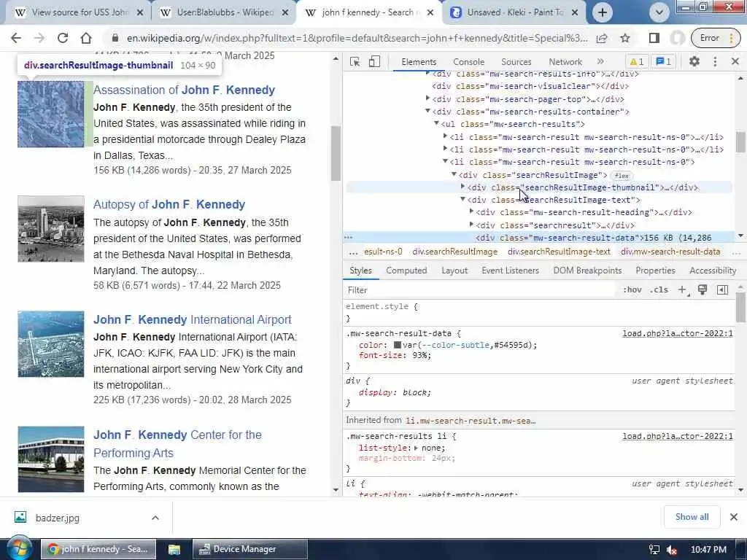Toggle the .cls class editor
Image resolution: width=747 pixels, height=560 pixels.
pos(659,289)
